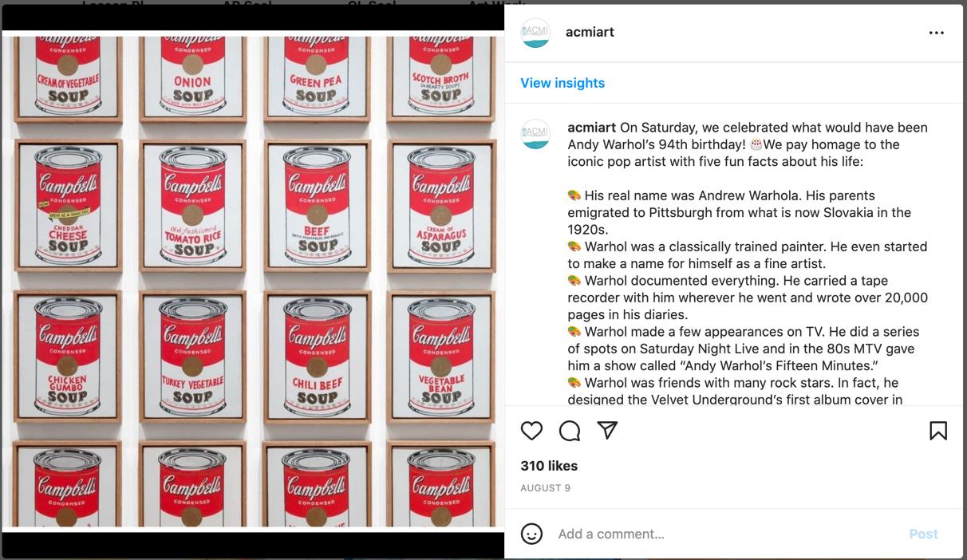This screenshot has width=967, height=560.
Task: Click the Scotch Broth soup can
Action: click(x=440, y=73)
